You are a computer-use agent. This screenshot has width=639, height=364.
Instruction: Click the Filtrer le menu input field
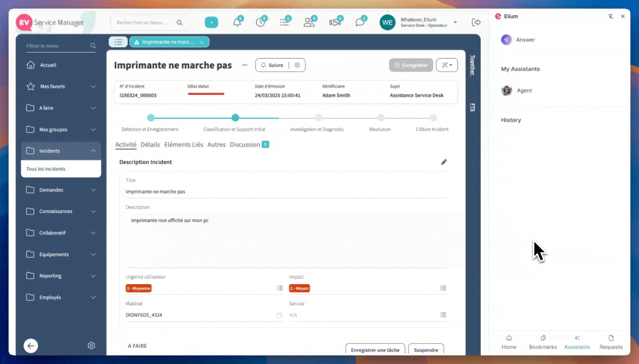click(57, 46)
